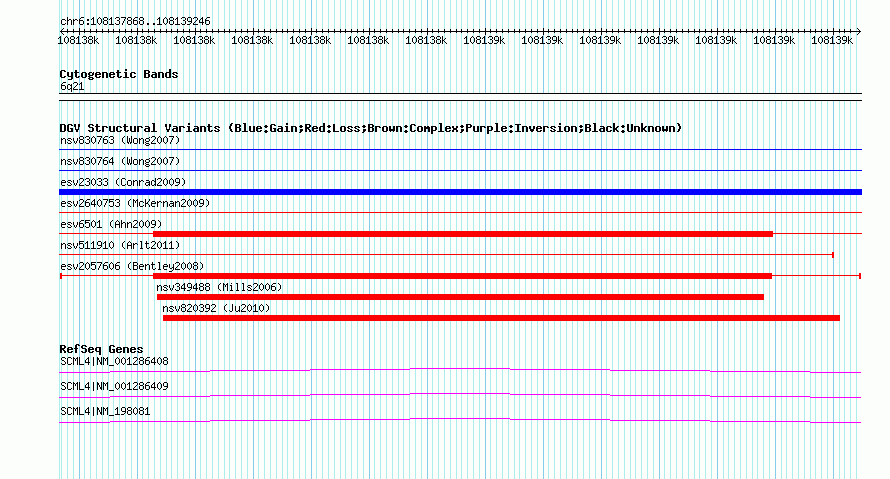Click the thin red esv2640753 loss line
890x479 pixels.
coord(460,213)
